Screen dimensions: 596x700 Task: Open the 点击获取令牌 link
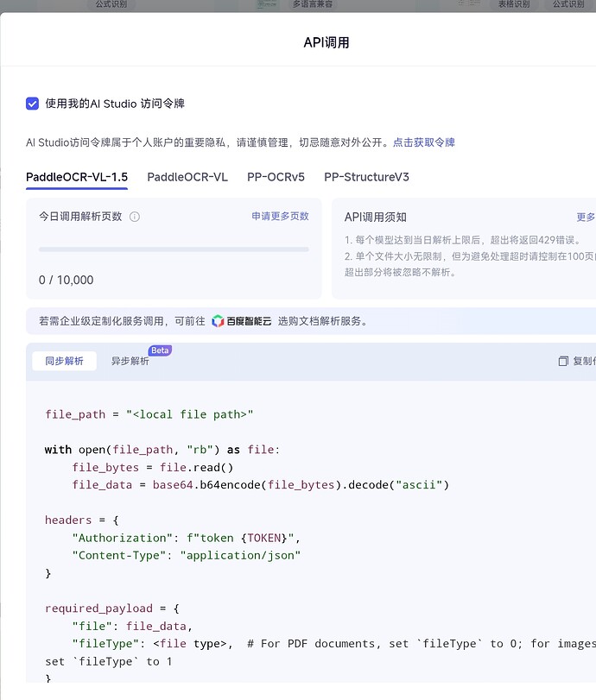click(423, 142)
